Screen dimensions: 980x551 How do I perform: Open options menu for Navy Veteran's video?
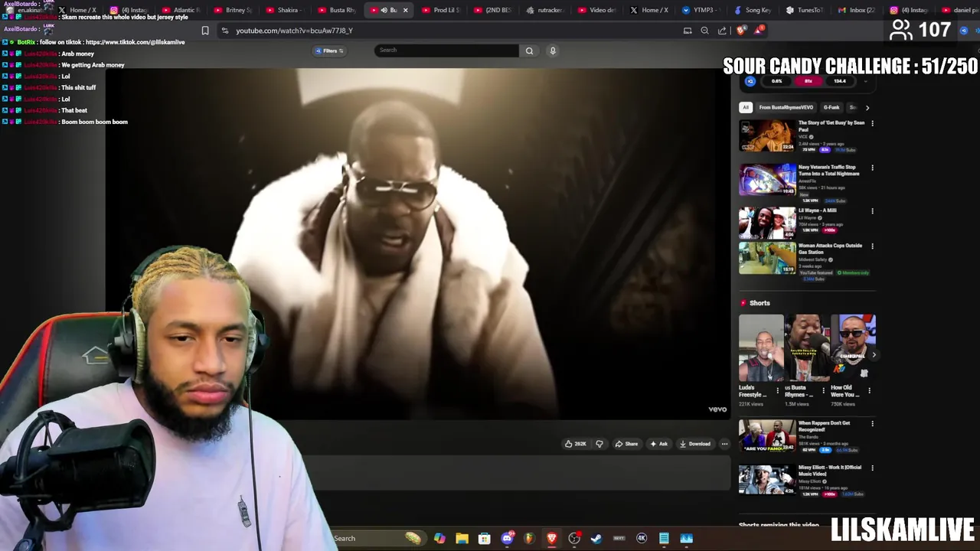[872, 168]
